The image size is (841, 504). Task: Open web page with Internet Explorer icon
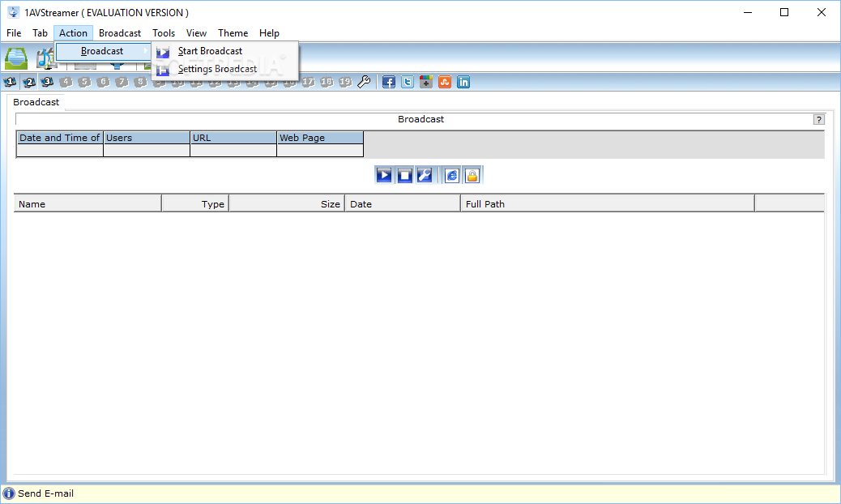point(452,175)
